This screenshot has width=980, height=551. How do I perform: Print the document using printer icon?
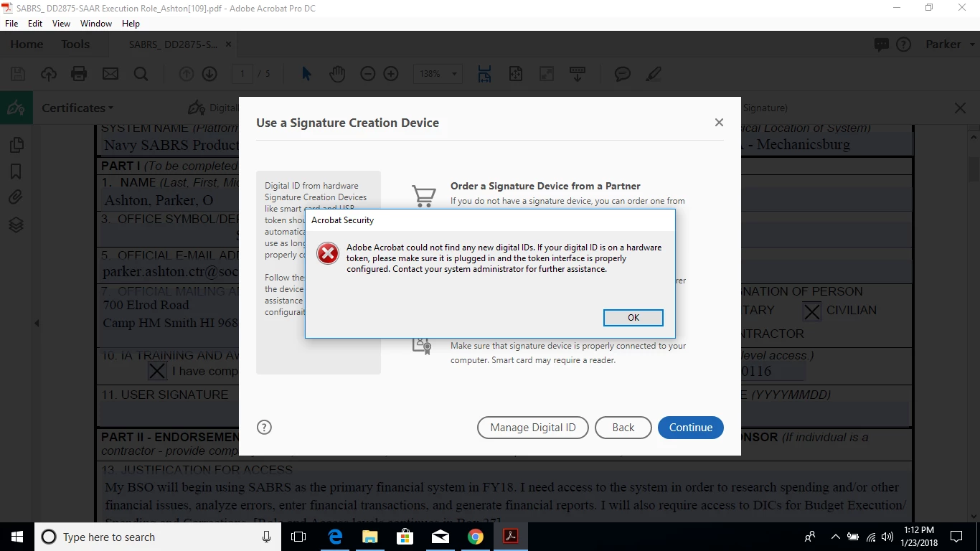click(x=79, y=74)
